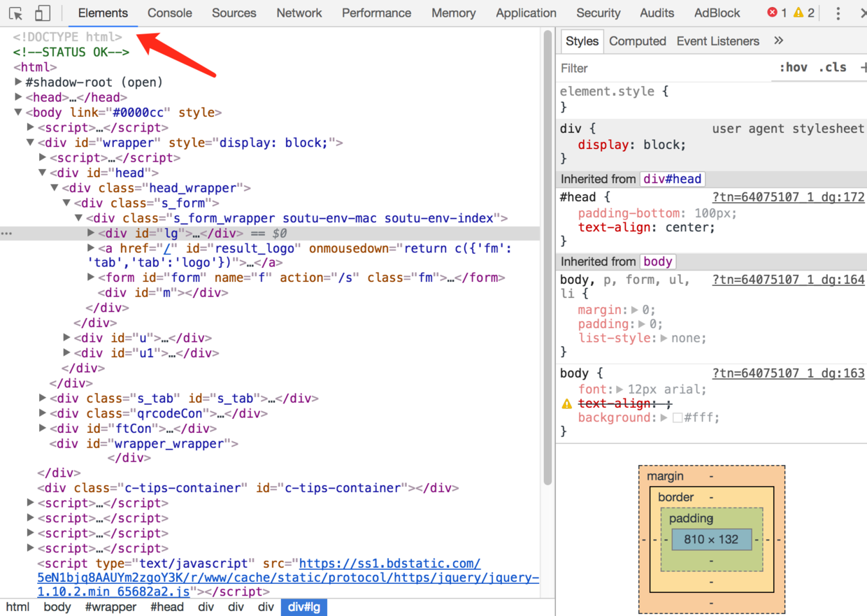Expand the div id u node
The image size is (867, 616).
pos(67,338)
